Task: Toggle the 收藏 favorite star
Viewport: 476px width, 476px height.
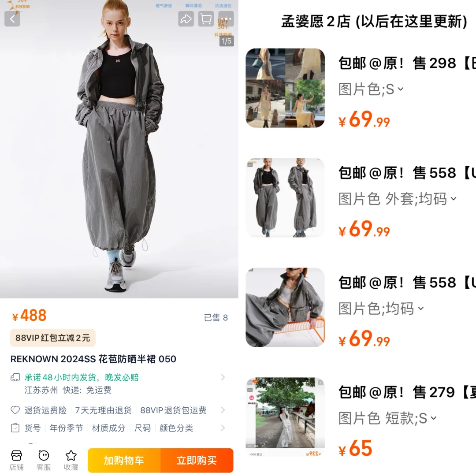Action: pyautogui.click(x=71, y=461)
